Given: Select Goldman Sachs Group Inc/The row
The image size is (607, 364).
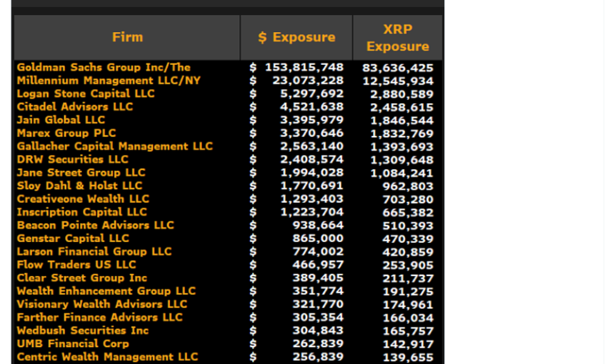Looking at the screenshot, I should [104, 67].
